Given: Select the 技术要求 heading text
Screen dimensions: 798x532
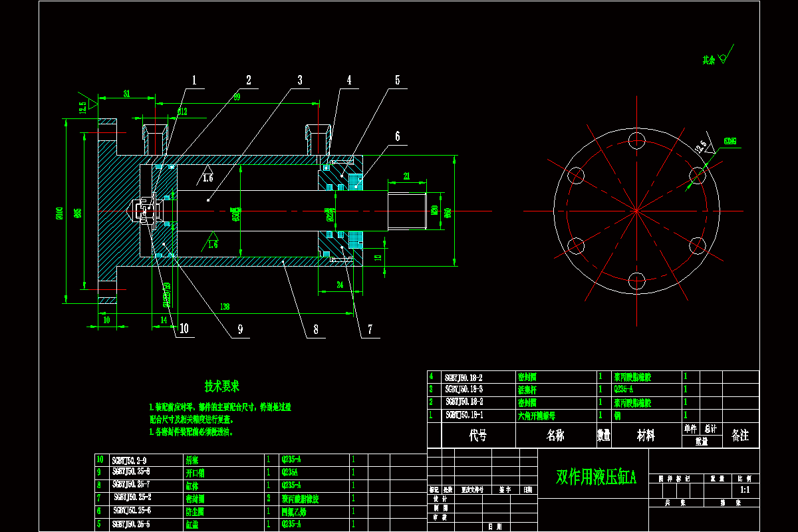Looking at the screenshot, I should tap(222, 386).
